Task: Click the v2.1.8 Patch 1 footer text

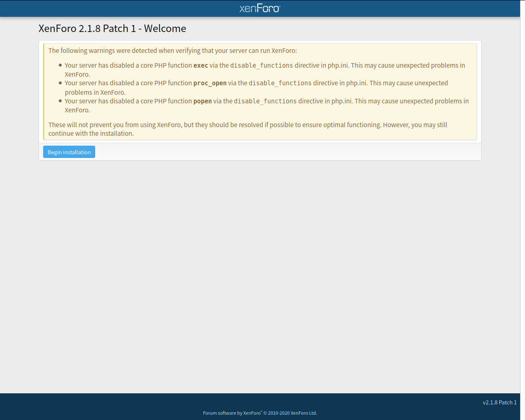Action: (500, 402)
